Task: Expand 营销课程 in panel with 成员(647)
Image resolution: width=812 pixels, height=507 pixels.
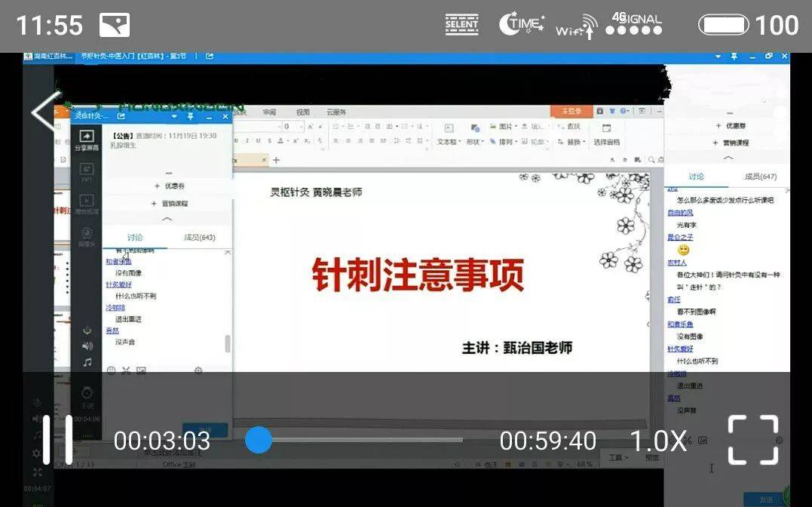Action: [x=730, y=143]
